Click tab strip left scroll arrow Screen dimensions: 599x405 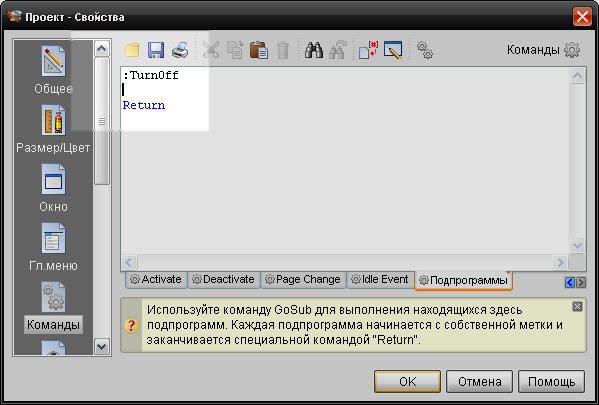tap(570, 282)
